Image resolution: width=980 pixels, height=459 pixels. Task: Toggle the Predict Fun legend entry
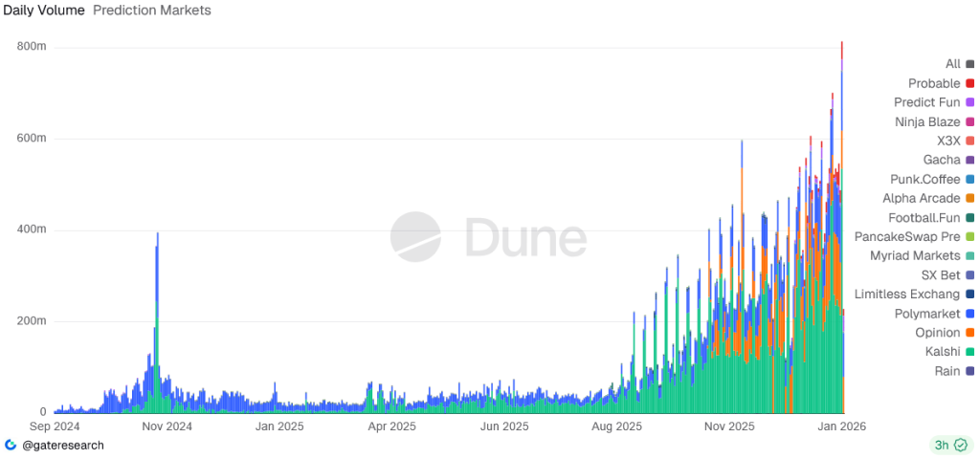[x=926, y=102]
